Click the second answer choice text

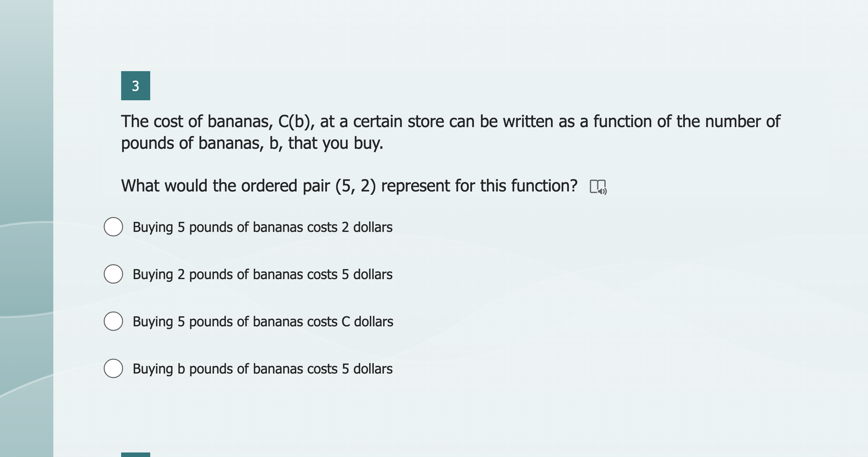(x=263, y=274)
